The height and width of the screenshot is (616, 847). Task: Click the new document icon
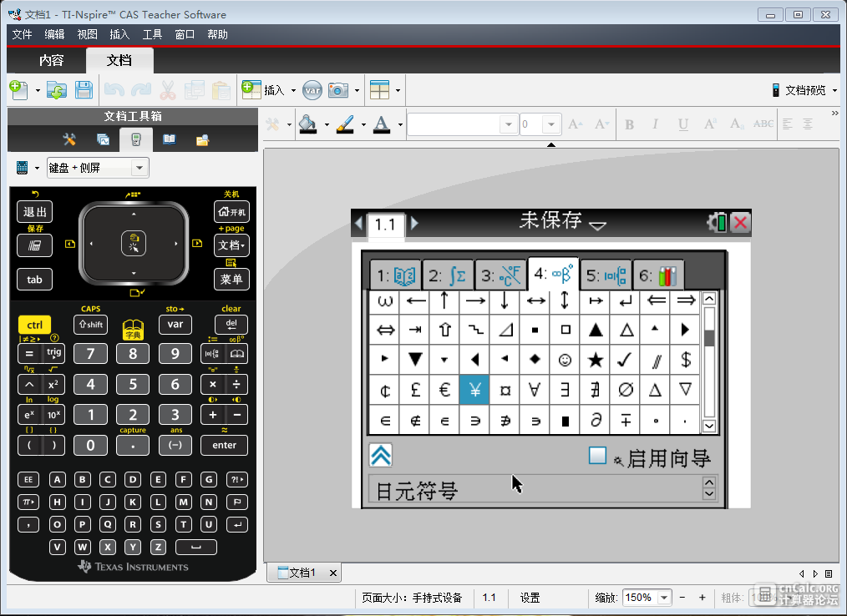(19, 89)
